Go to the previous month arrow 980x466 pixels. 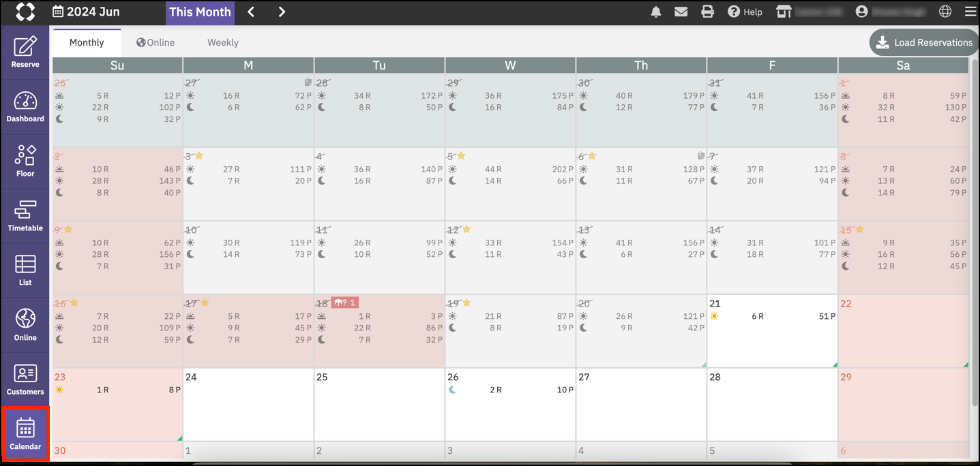251,12
